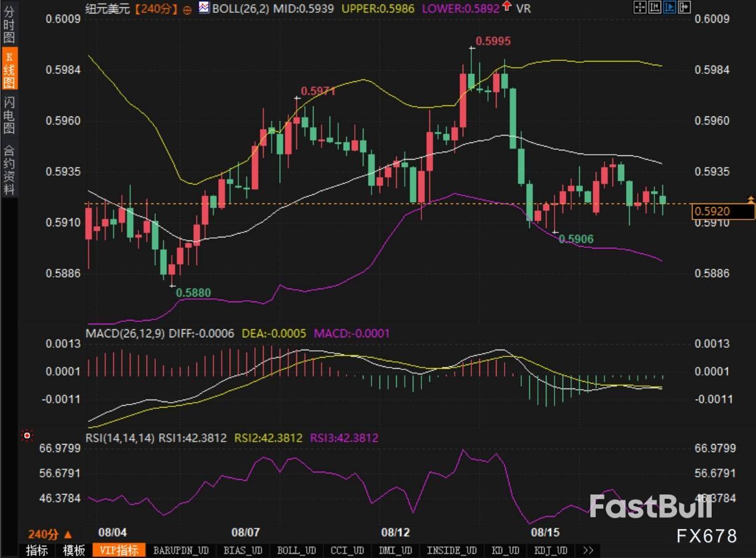Click the highlighted blue layout icon at top right
Screen dimensions: 756x558
tap(669, 8)
